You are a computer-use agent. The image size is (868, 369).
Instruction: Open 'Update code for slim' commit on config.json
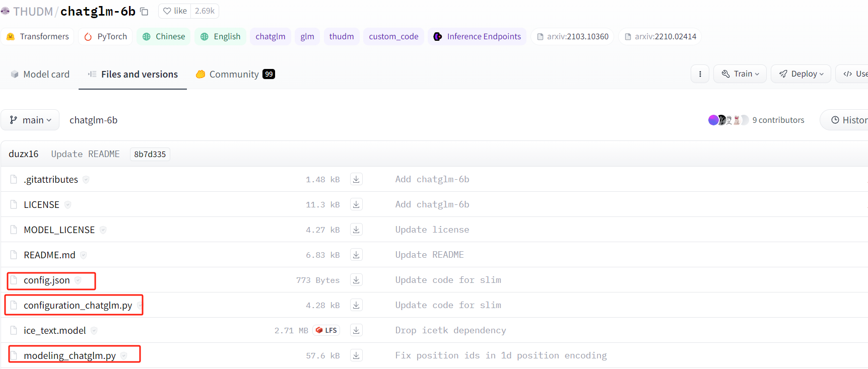click(x=448, y=280)
